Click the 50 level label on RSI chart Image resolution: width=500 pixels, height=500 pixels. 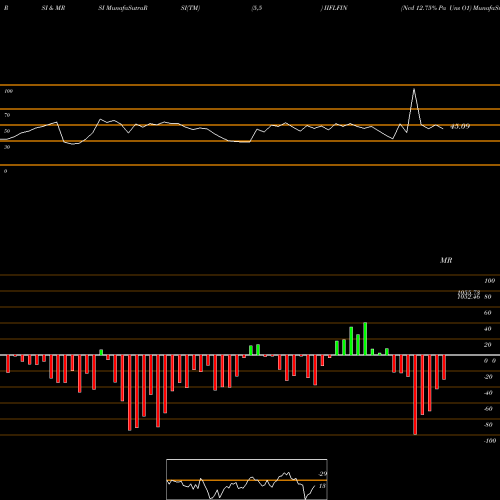7,131
